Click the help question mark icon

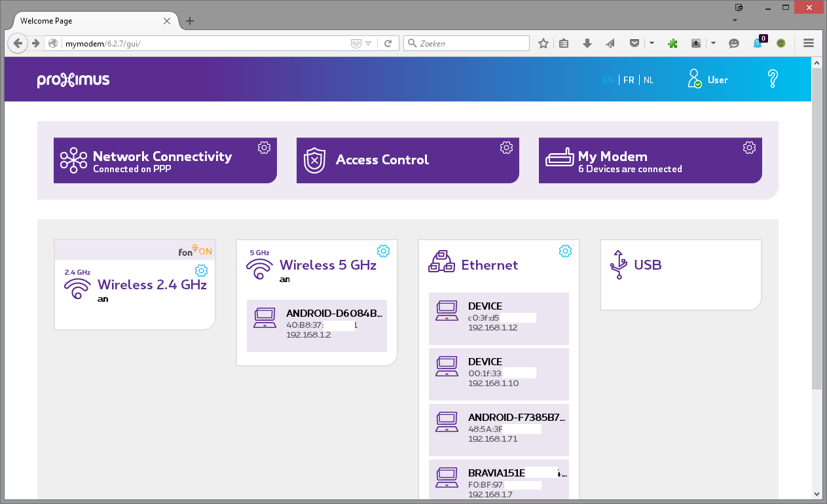pyautogui.click(x=773, y=79)
